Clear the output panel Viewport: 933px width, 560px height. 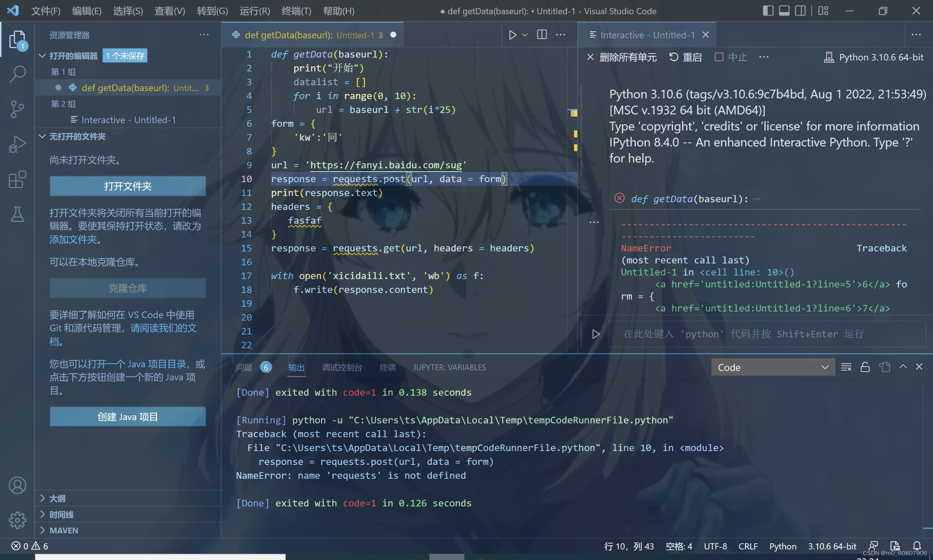pos(846,367)
